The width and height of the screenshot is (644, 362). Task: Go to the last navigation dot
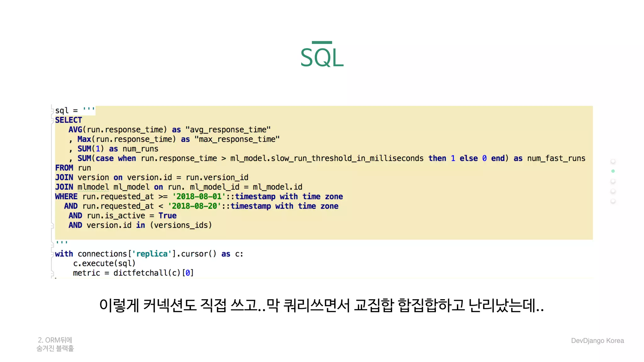[613, 201]
